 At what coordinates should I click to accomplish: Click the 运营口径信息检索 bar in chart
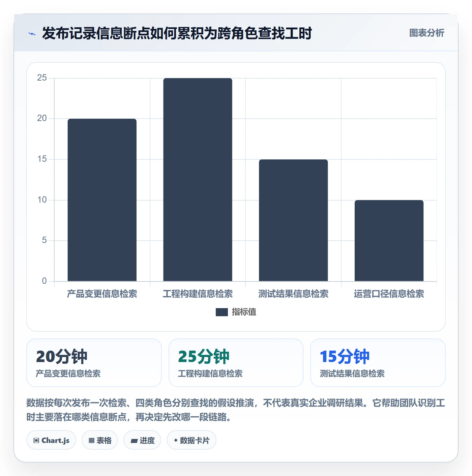[389, 241]
